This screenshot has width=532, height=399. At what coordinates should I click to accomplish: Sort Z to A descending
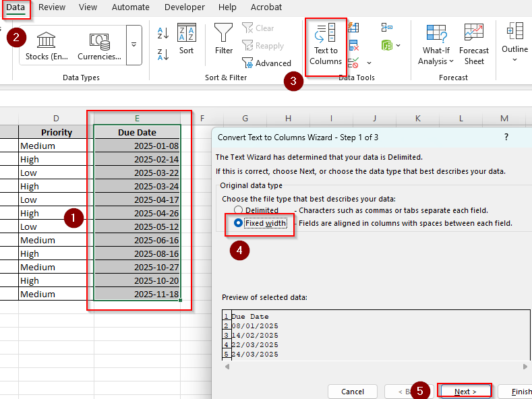(x=163, y=55)
